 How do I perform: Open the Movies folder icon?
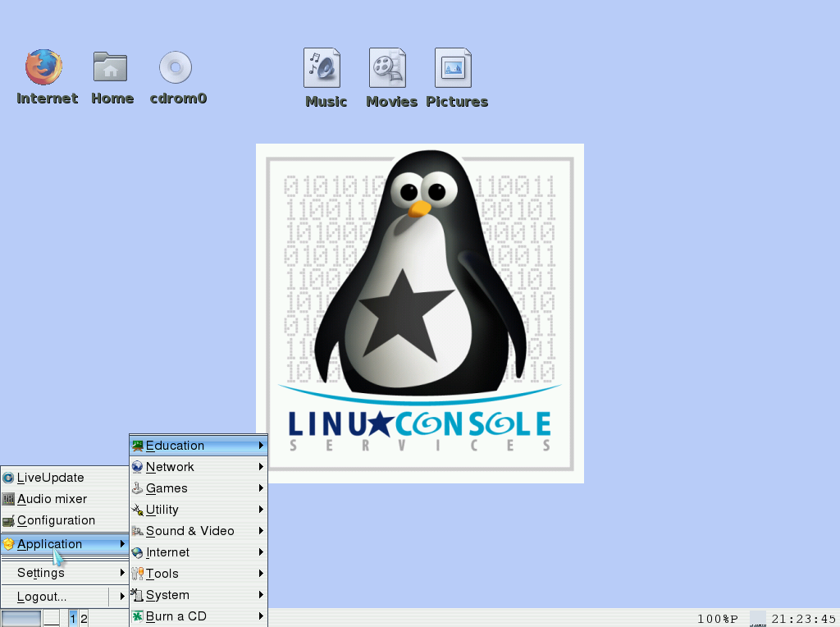388,68
